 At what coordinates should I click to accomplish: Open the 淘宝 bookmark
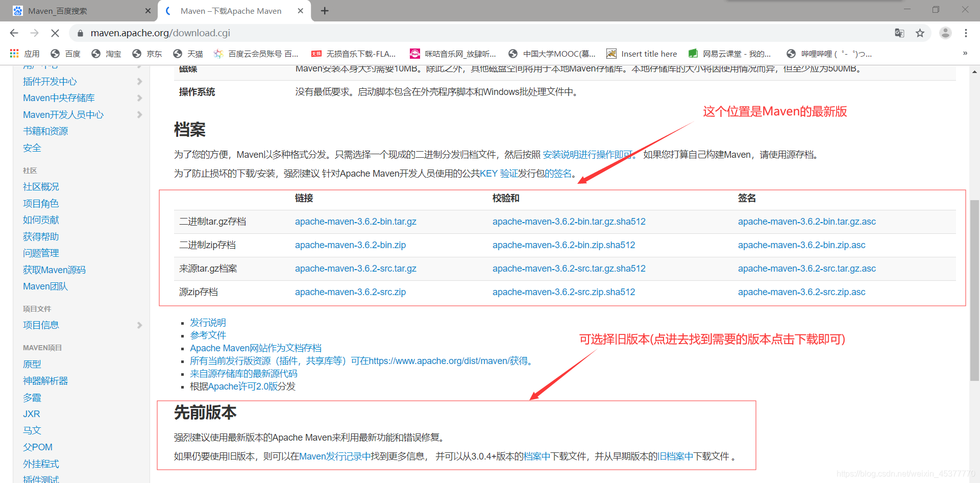click(106, 54)
